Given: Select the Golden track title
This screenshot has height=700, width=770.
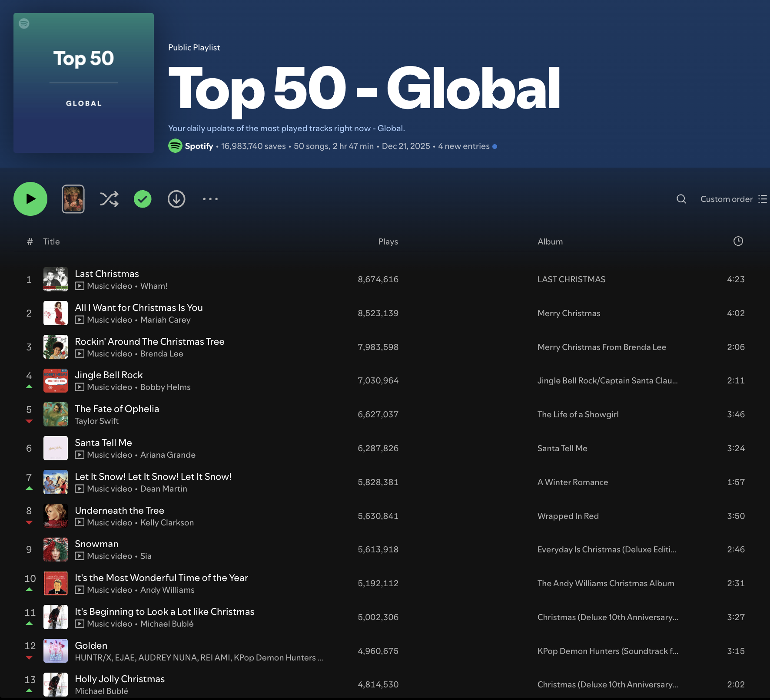Looking at the screenshot, I should (91, 645).
